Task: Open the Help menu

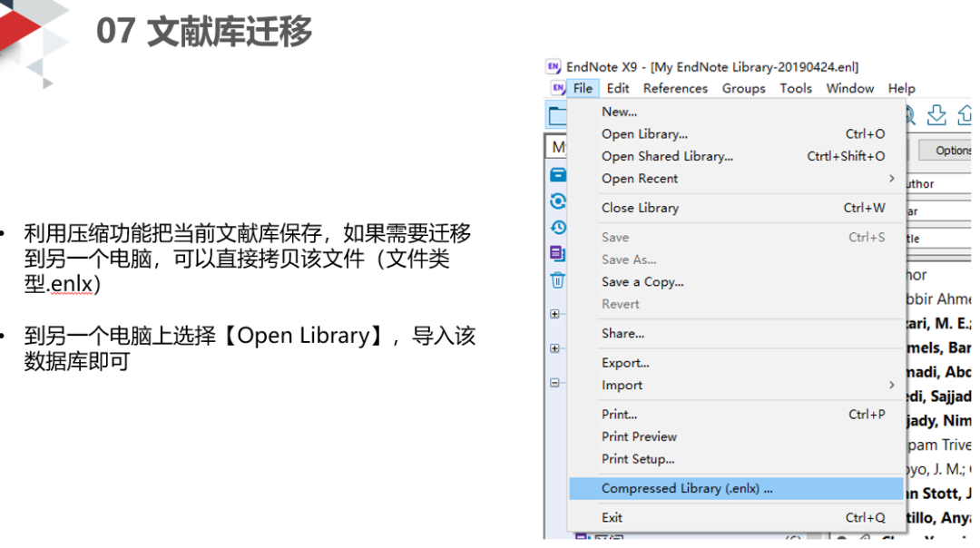Action: 901,88
